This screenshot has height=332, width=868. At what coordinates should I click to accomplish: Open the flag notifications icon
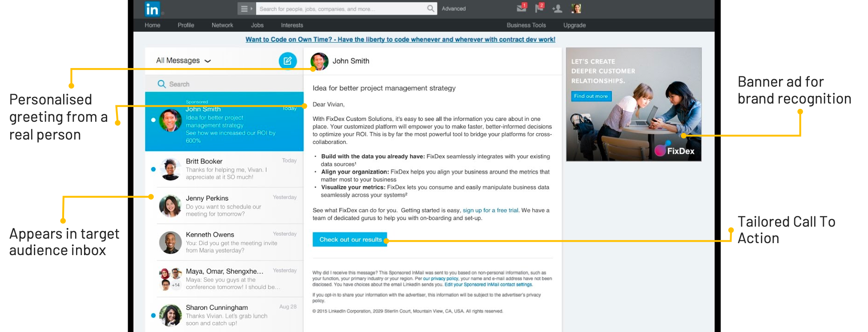(539, 8)
